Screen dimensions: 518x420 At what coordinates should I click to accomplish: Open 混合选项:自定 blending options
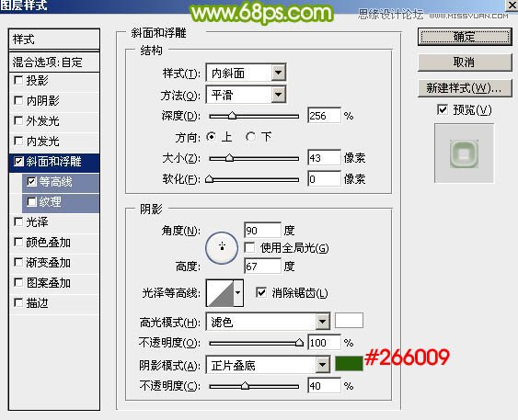click(x=54, y=62)
